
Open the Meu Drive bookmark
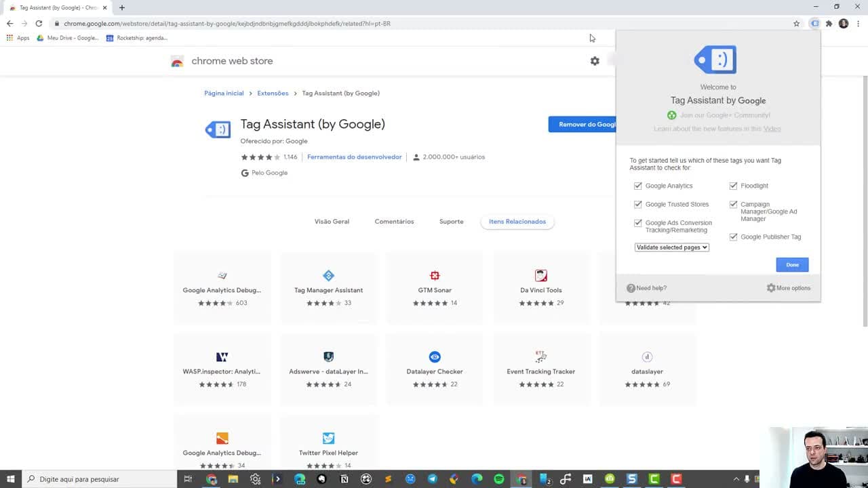(x=68, y=38)
